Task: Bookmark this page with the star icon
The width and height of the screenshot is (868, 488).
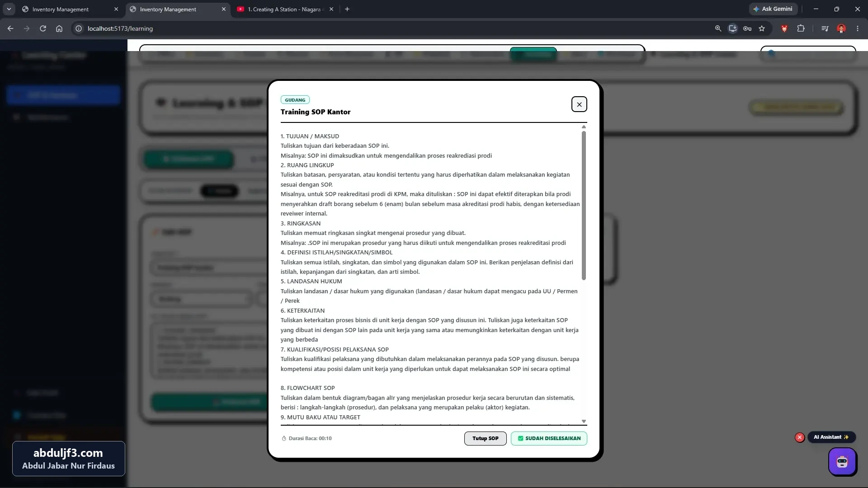Action: pos(762,28)
